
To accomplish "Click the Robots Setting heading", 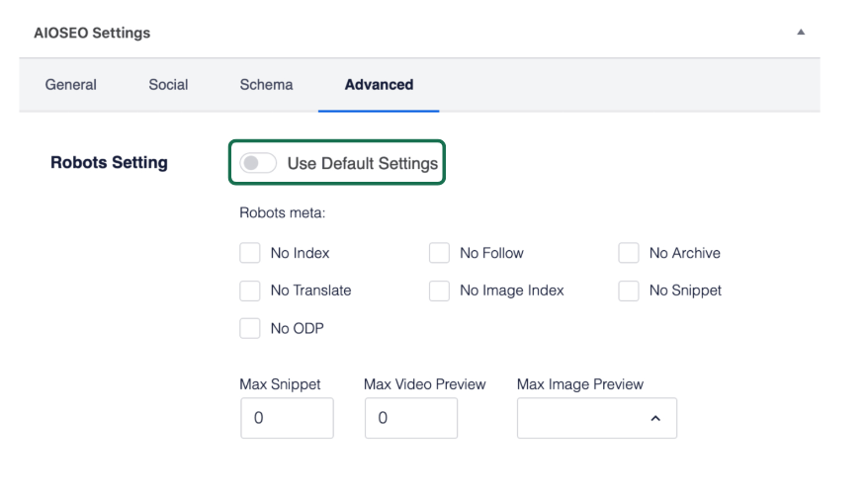I will tap(109, 162).
